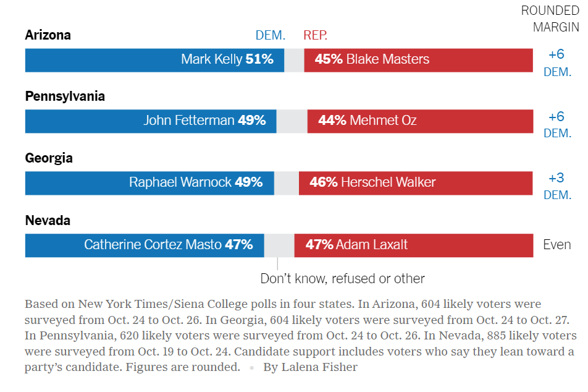This screenshot has width=588, height=392.
Task: Click Georgia's +3 DEM. margin
Action: [557, 186]
